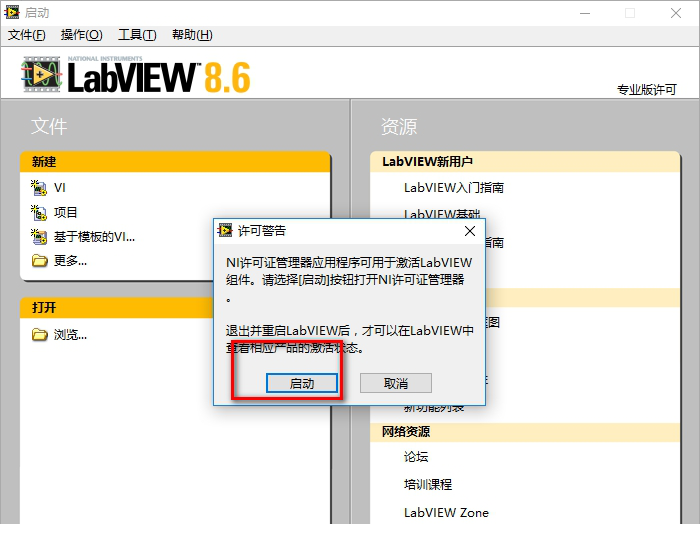Close the 许可警告 dialog

[x=470, y=231]
